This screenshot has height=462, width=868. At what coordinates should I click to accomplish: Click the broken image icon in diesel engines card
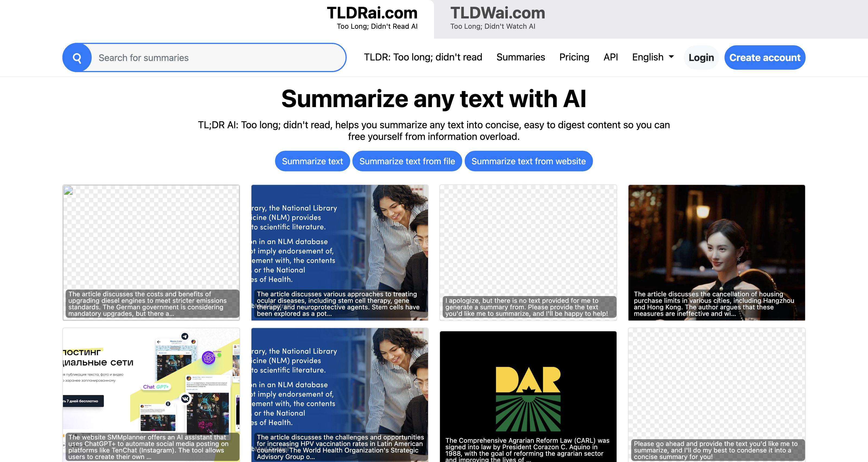68,191
